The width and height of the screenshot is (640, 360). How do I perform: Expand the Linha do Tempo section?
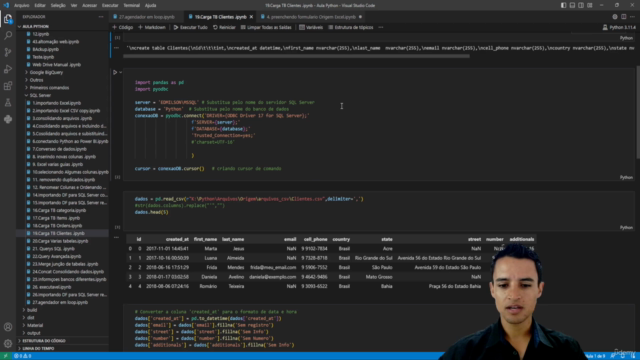pos(38,349)
